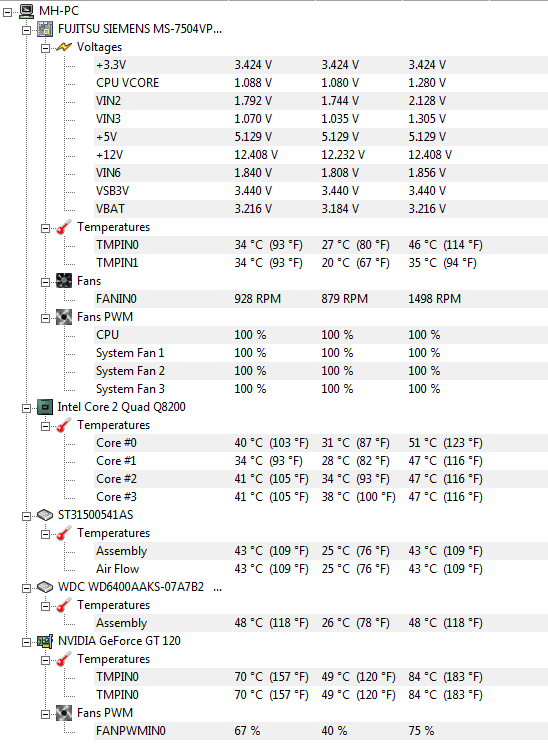The height and width of the screenshot is (753, 548).
Task: Select the TMPIN1 row under motherboard Temperatures
Action: [x=321, y=263]
